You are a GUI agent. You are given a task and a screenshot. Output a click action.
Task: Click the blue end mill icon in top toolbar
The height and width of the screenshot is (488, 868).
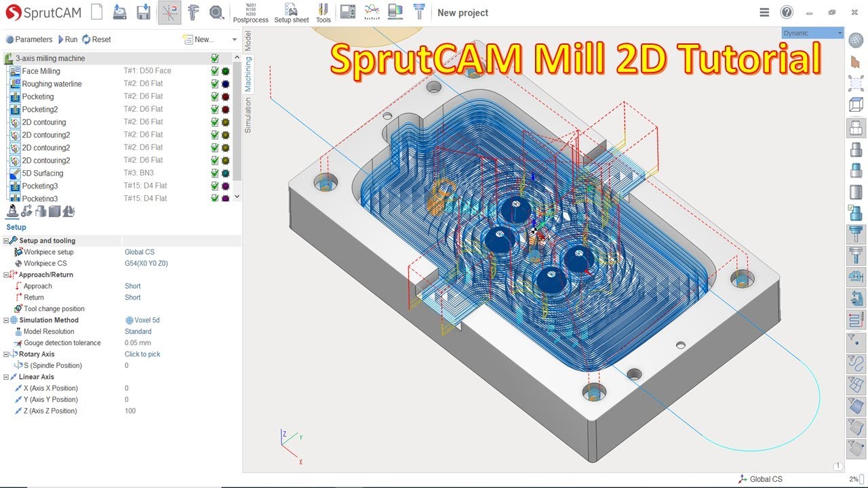pos(419,12)
